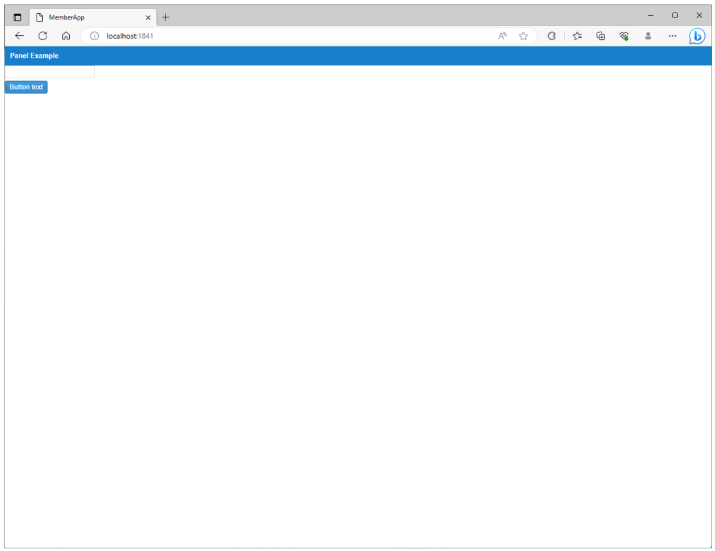Image resolution: width=715 pixels, height=551 pixels.
Task: Close the browser window
Action: (699, 15)
